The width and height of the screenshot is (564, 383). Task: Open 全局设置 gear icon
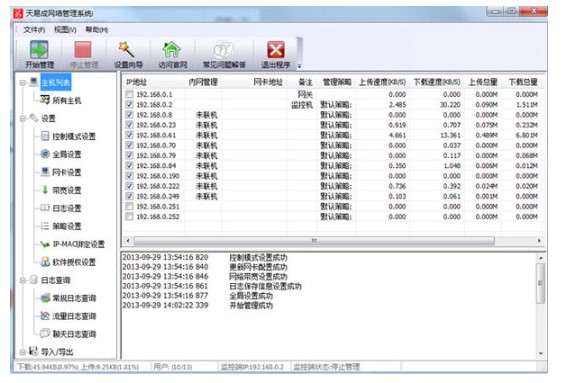tap(45, 154)
